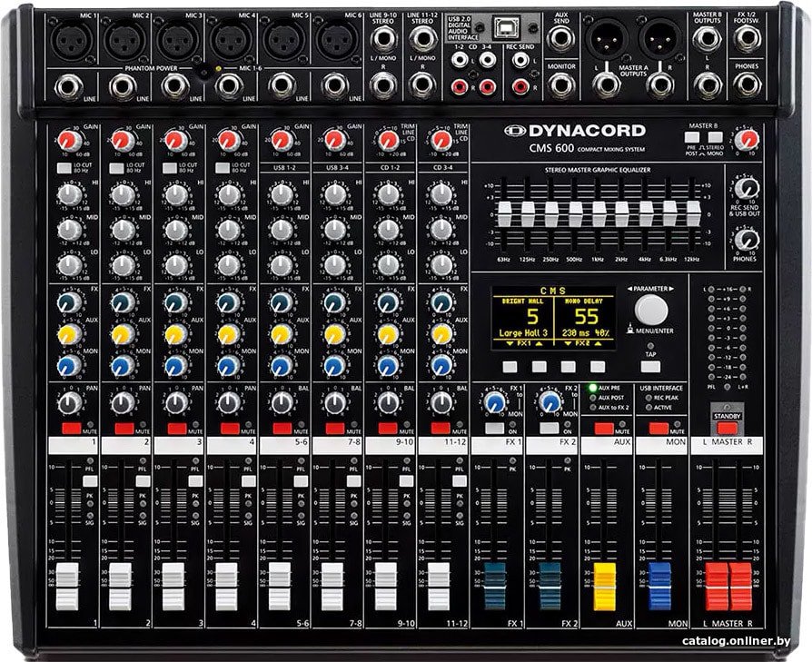This screenshot has height=662, width=812.
Task: Click the 12kHz graphic equalizer slider
Action: [693, 213]
